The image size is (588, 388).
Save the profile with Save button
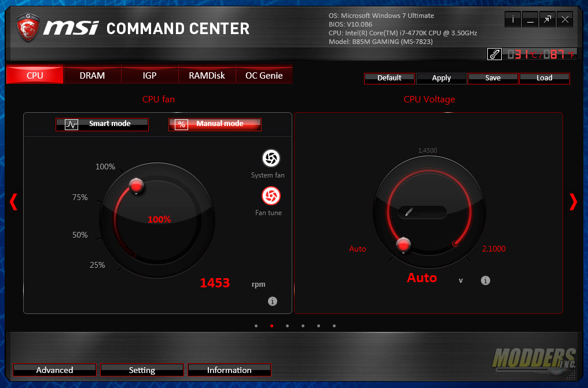click(493, 78)
